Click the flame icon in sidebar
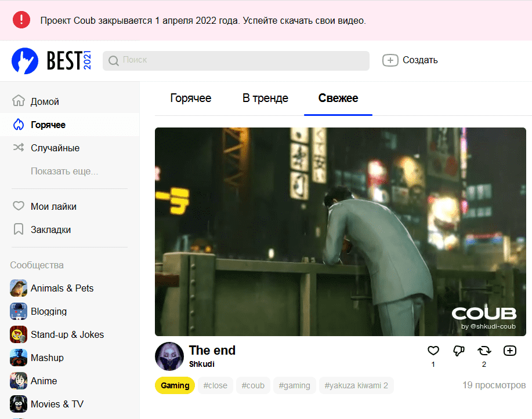 [19, 125]
